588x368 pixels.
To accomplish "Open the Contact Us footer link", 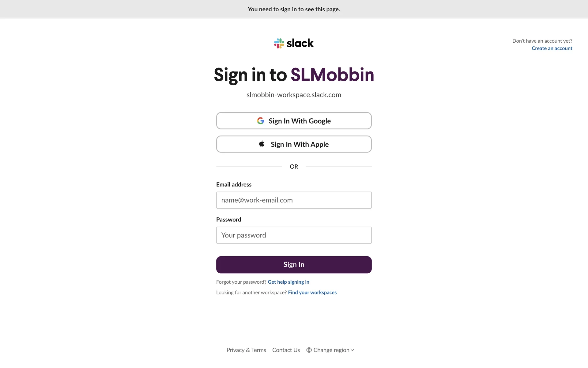I will click(x=286, y=350).
